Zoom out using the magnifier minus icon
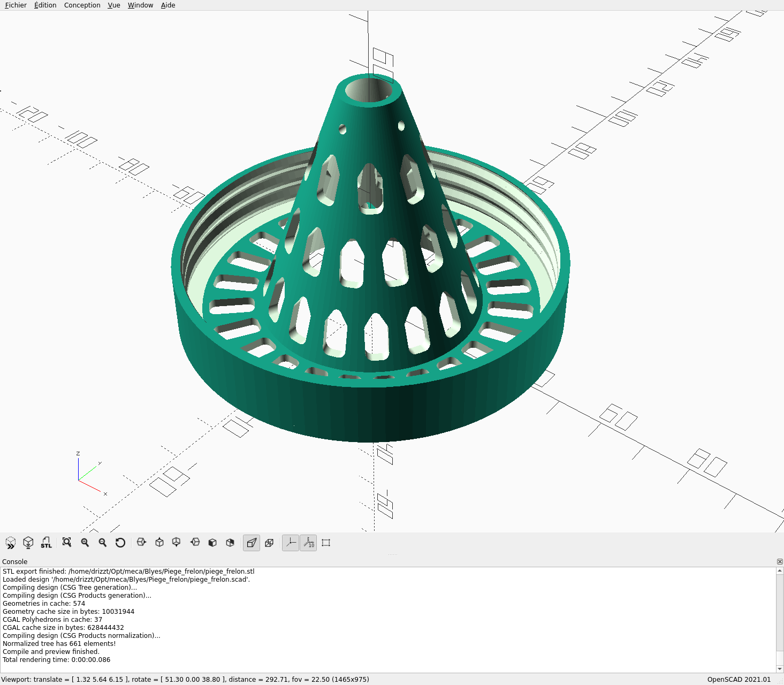This screenshot has width=784, height=685. coord(102,543)
